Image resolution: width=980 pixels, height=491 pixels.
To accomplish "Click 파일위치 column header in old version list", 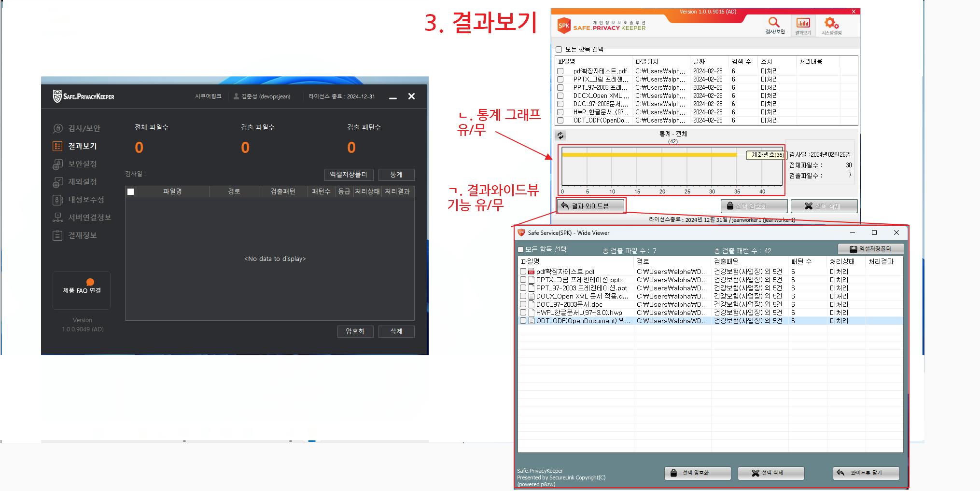I will pos(661,62).
